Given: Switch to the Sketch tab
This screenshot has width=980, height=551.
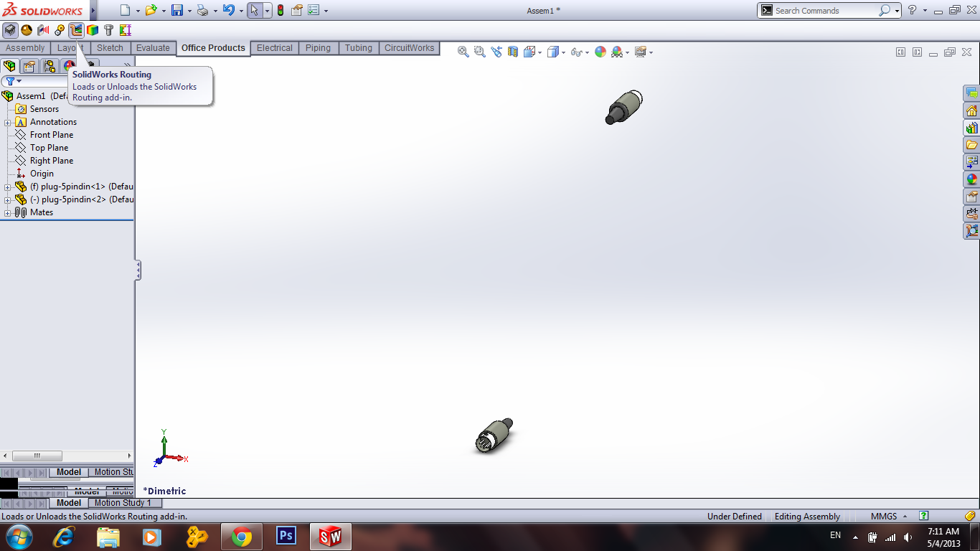Looking at the screenshot, I should coord(110,48).
